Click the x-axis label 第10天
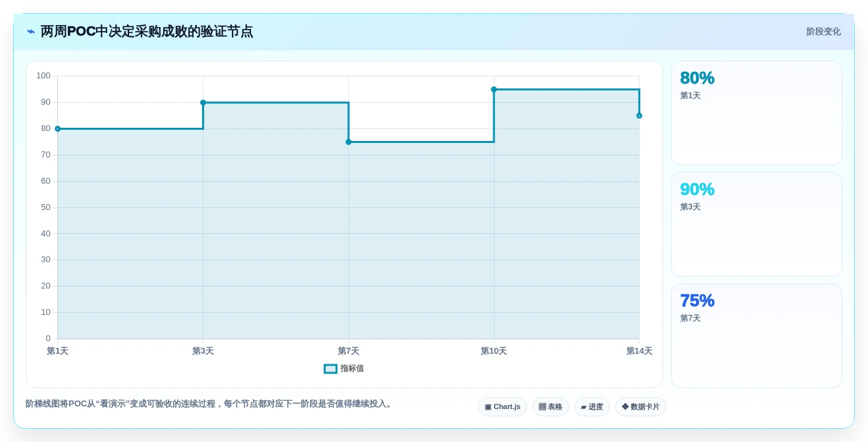Screen dimensions: 868x442 point(494,351)
